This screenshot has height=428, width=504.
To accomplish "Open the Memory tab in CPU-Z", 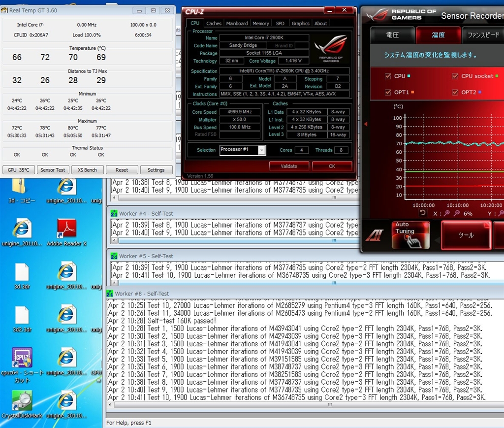I will 261,24.
